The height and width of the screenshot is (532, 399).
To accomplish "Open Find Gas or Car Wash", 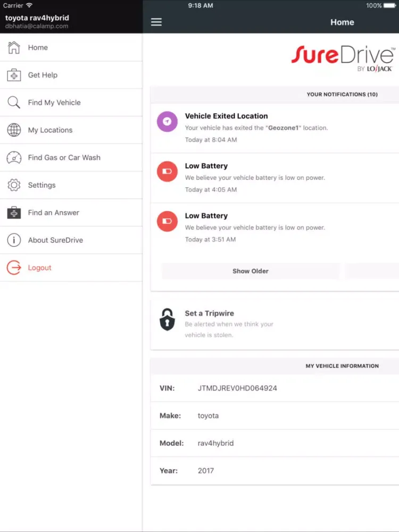I will click(71, 157).
